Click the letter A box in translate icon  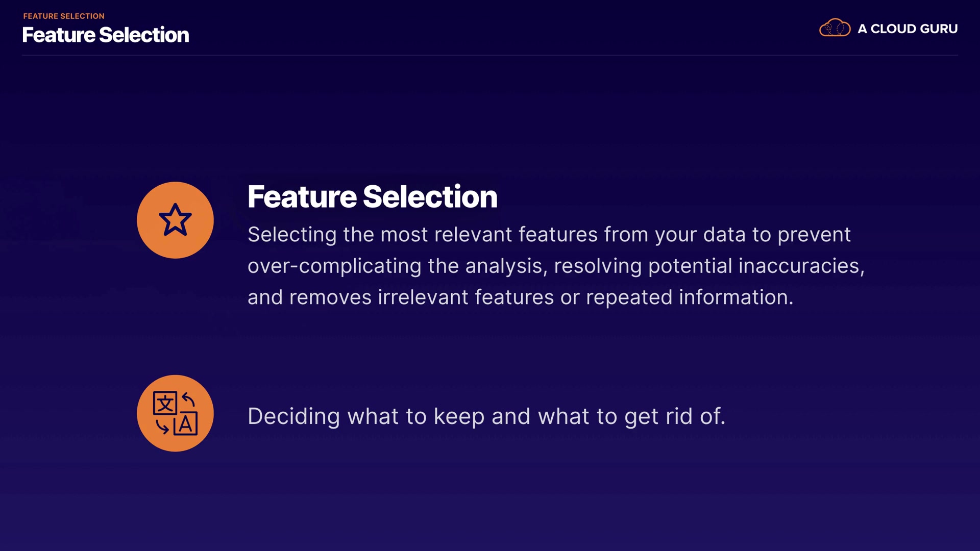click(x=186, y=424)
